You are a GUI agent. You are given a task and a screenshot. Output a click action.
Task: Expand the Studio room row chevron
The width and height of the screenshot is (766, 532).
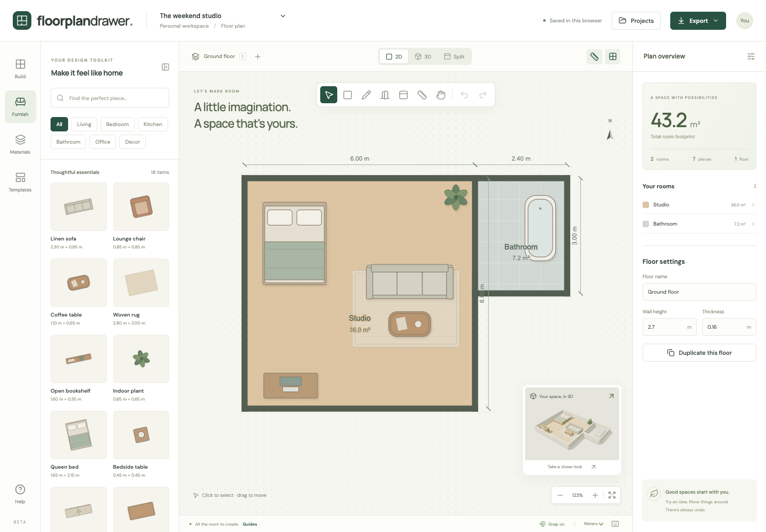point(753,205)
